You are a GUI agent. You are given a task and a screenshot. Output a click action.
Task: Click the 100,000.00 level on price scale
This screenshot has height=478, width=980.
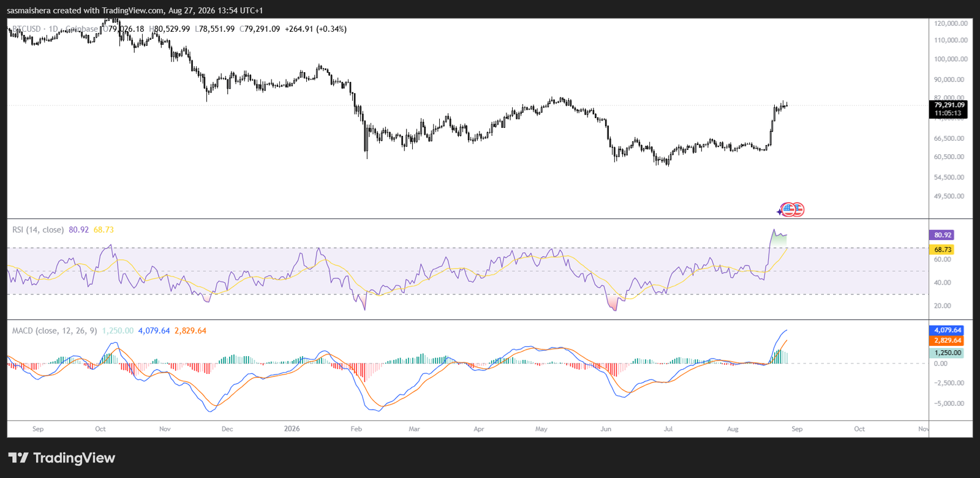(951, 59)
